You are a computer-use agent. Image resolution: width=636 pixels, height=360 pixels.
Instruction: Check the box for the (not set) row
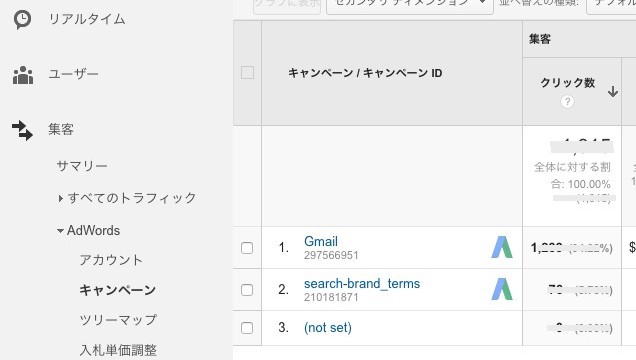tap(247, 328)
